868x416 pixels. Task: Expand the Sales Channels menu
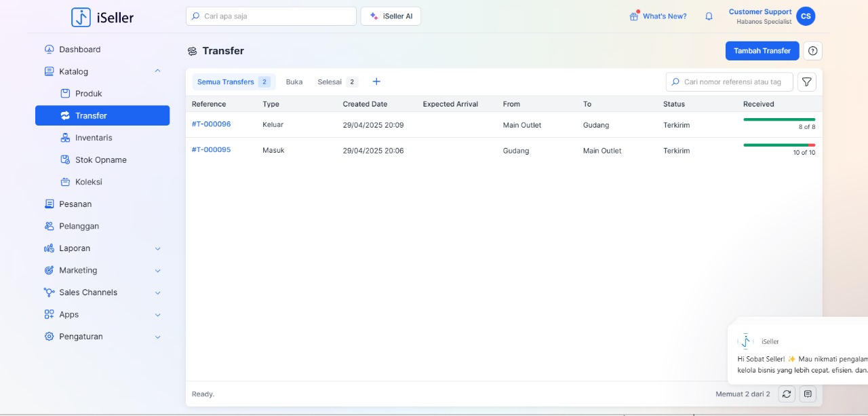pos(157,292)
